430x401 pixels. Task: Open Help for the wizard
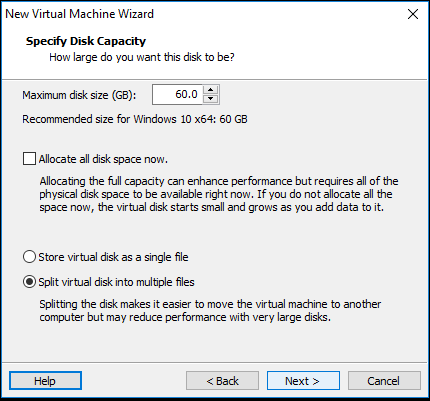point(45,380)
